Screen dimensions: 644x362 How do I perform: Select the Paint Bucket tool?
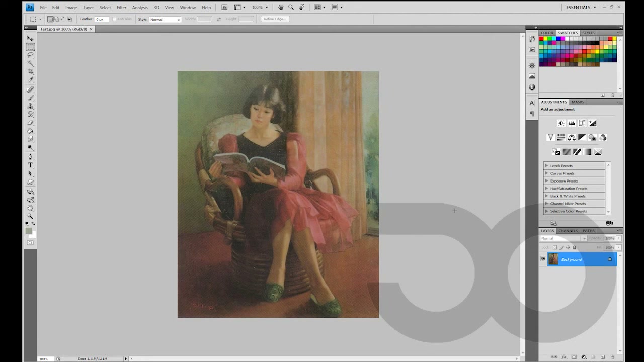tap(30, 131)
